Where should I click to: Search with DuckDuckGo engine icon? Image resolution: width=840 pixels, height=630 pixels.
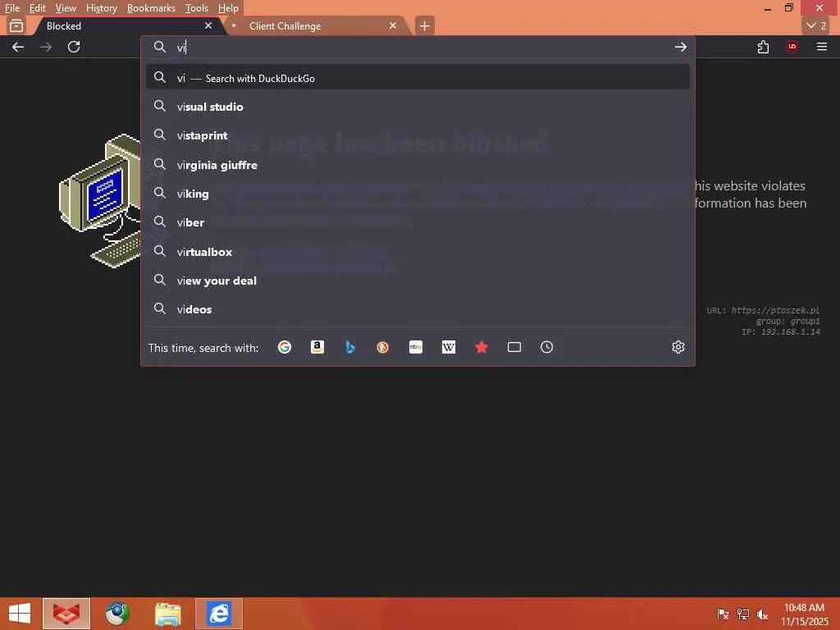(382, 347)
